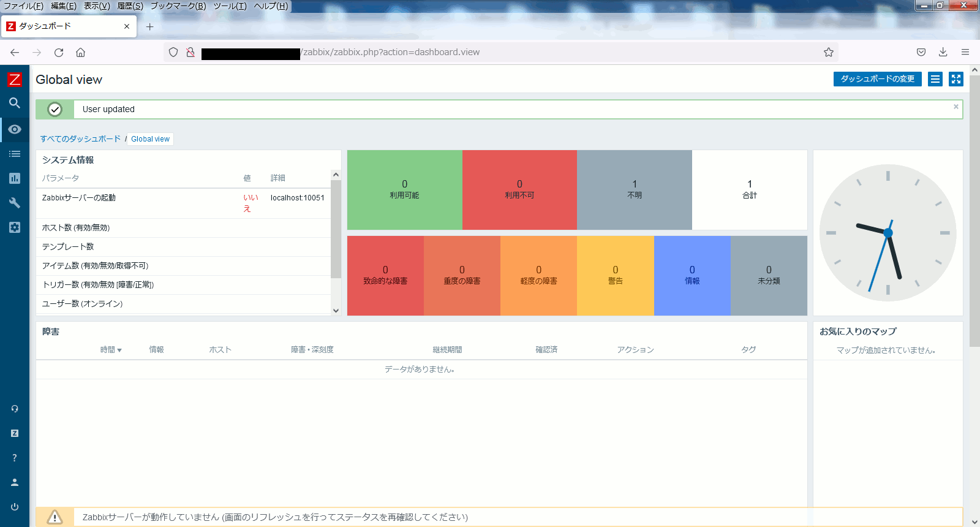Click 合計 total hosts tile
The image size is (980, 527).
pos(750,190)
